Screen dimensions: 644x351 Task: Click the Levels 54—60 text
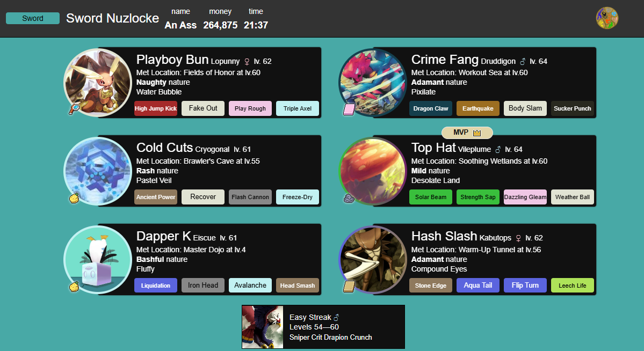pyautogui.click(x=314, y=327)
